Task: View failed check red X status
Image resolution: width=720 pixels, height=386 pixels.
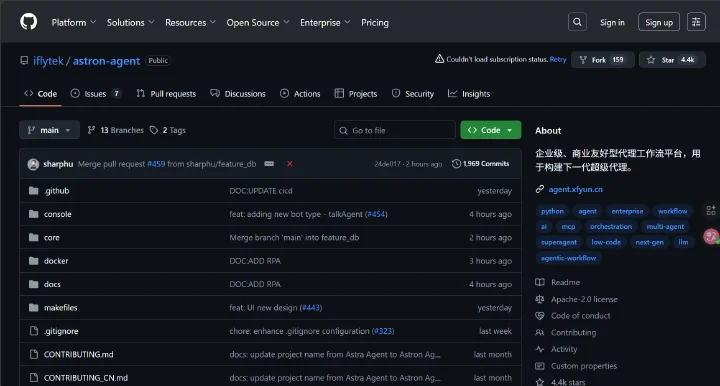Action: click(290, 164)
